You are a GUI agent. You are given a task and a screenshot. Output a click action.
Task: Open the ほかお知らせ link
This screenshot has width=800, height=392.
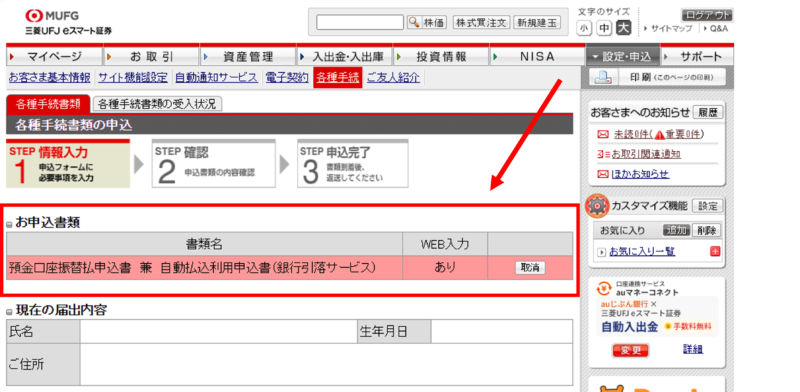640,175
